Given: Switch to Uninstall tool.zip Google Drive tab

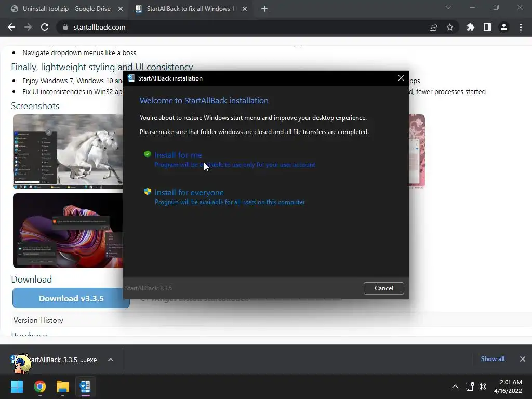Looking at the screenshot, I should coord(67,9).
